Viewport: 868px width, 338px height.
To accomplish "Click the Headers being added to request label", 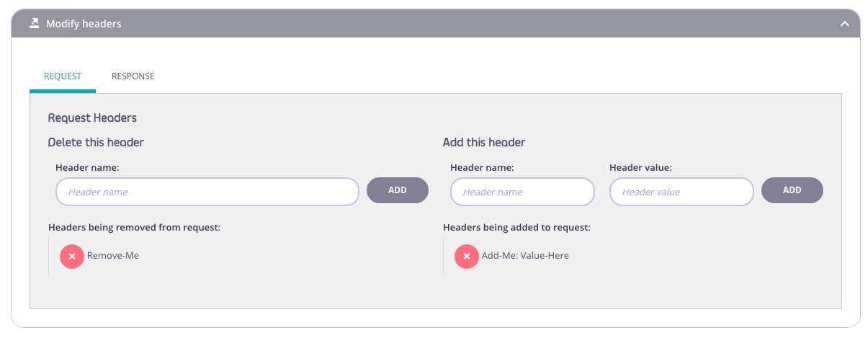I will pos(516,228).
